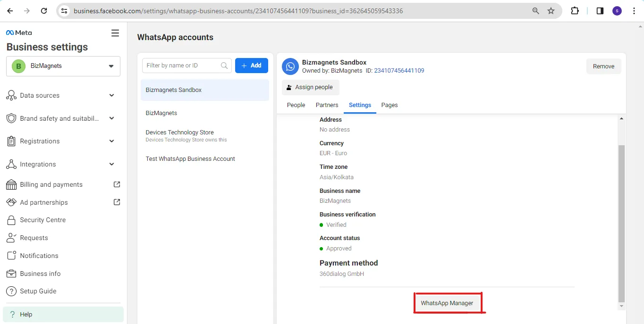Screen dimensions: 644x324
Task: Open the BizMagnets business account dropdown
Action: click(x=63, y=66)
